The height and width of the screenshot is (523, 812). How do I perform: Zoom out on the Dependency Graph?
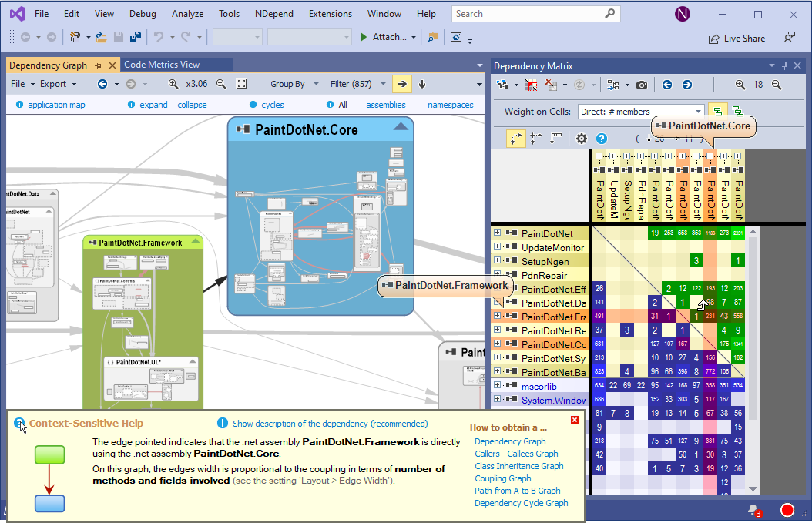(x=221, y=84)
